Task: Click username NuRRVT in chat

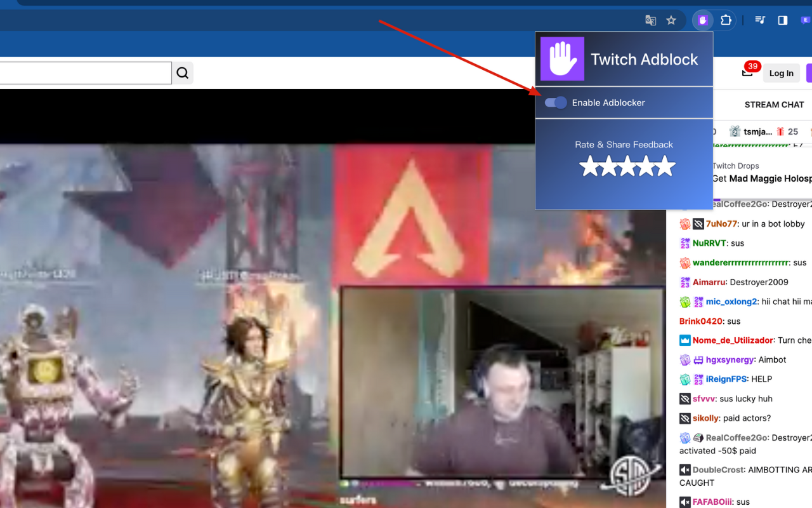Action: pyautogui.click(x=709, y=243)
